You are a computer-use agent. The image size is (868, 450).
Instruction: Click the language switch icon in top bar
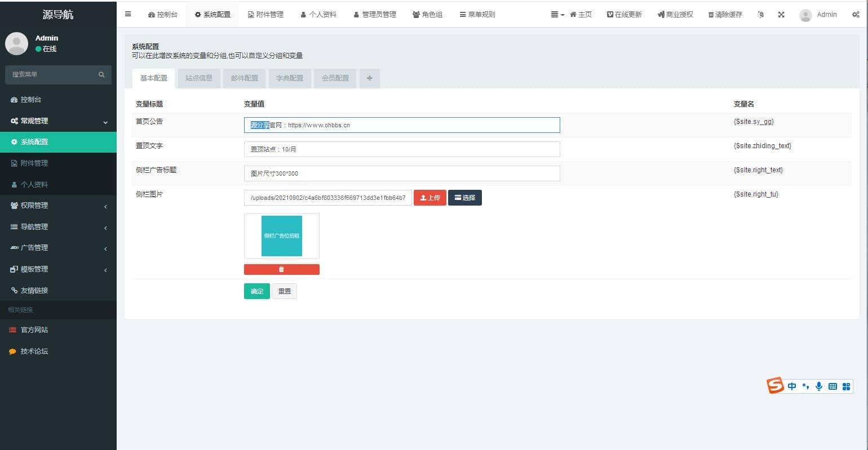760,15
